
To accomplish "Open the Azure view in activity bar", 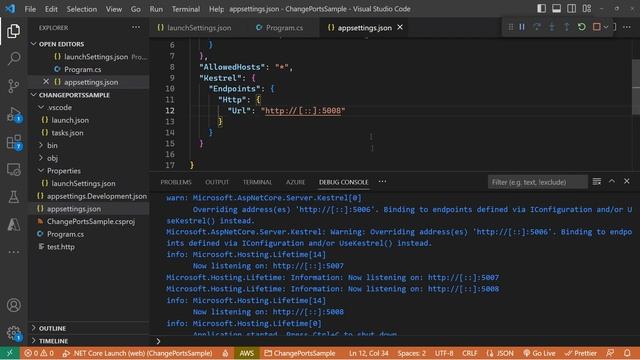I will click(13, 224).
